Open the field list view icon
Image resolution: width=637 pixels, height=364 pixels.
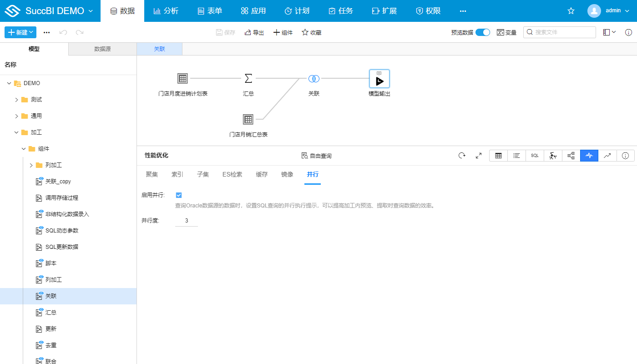516,156
